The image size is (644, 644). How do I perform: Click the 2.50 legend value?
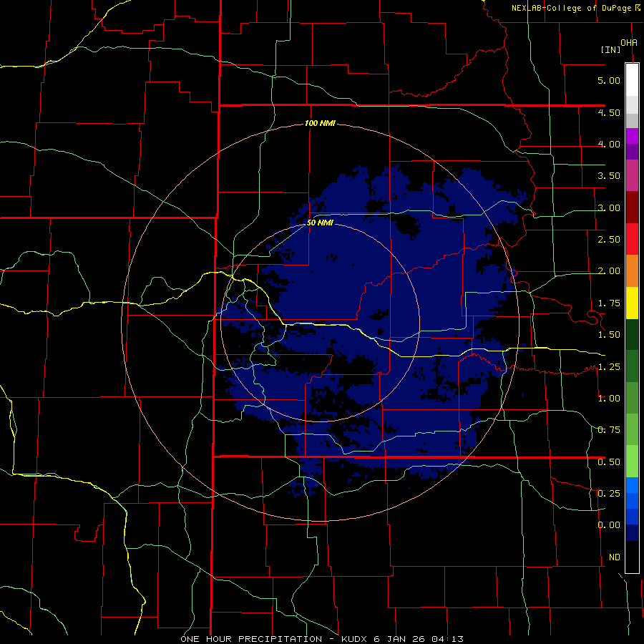point(609,240)
